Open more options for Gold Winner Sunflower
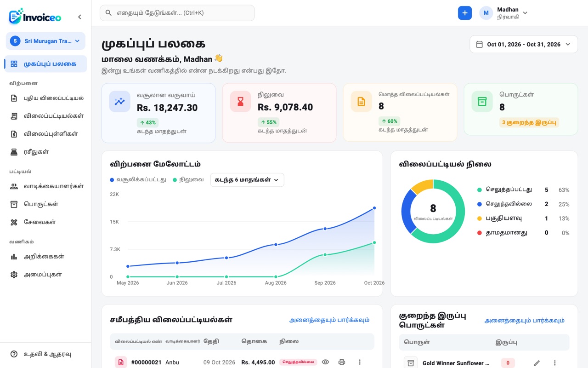588x368 pixels. tap(555, 363)
